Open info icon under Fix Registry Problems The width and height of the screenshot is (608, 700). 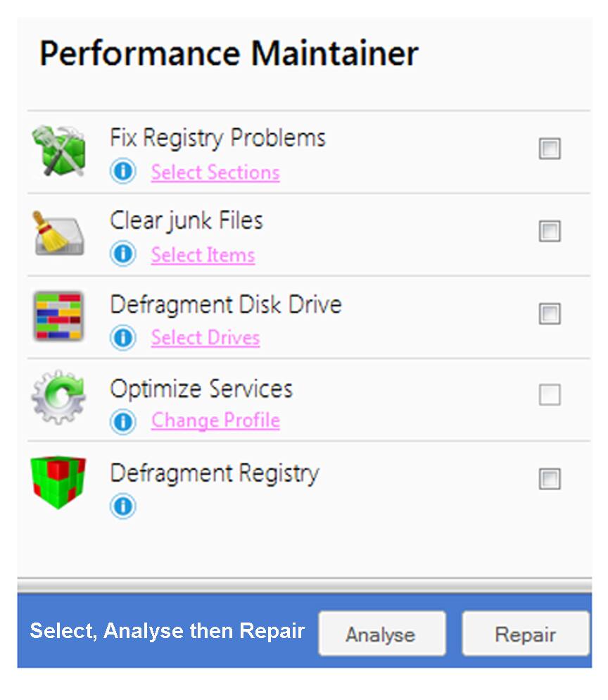123,172
